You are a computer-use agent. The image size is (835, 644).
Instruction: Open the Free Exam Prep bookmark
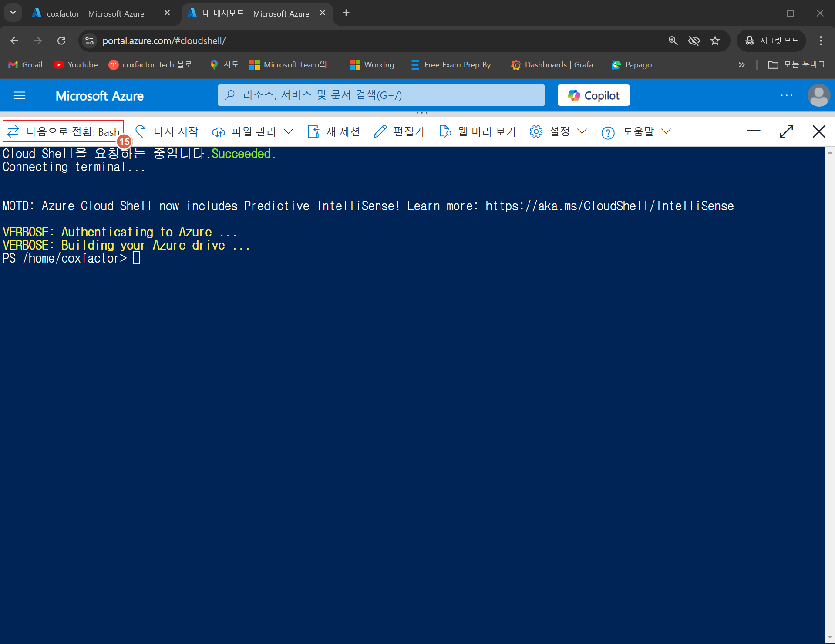pyautogui.click(x=454, y=64)
